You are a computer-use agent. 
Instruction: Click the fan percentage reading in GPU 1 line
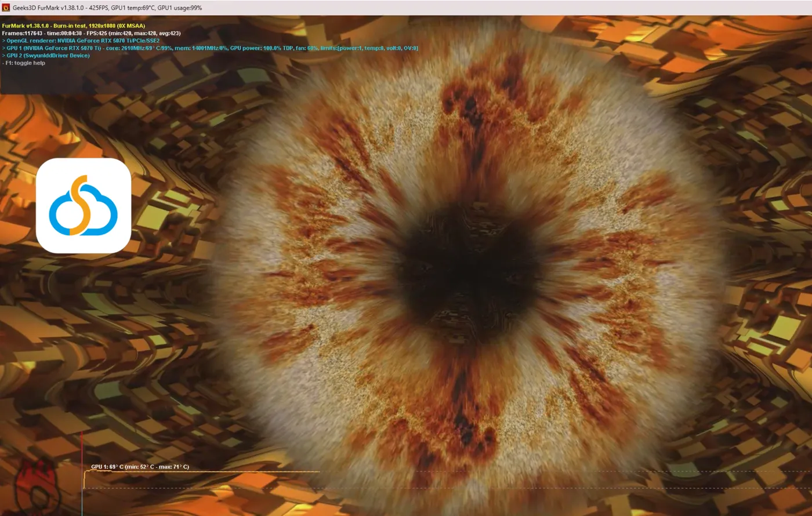point(304,48)
